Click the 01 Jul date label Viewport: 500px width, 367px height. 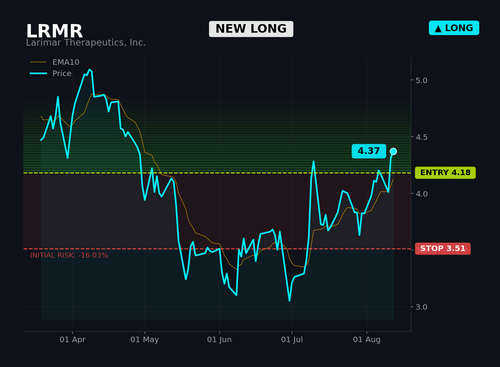tap(292, 340)
